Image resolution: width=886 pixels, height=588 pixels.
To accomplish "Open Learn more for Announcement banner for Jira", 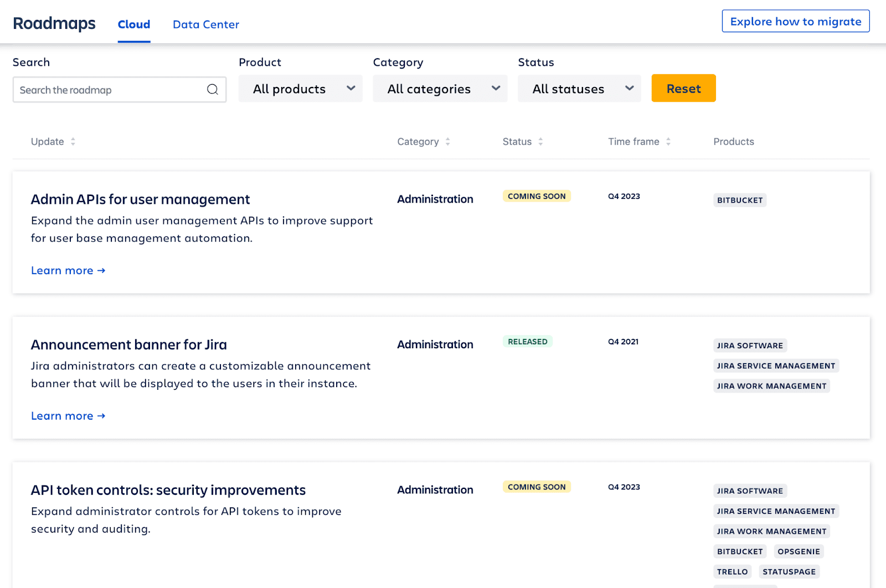I will 68,416.
